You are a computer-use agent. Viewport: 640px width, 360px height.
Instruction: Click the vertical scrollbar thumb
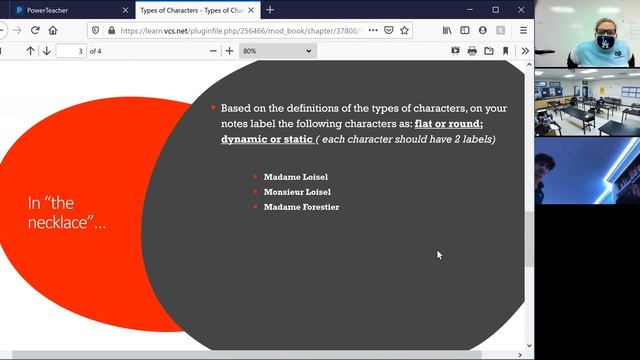point(529,239)
